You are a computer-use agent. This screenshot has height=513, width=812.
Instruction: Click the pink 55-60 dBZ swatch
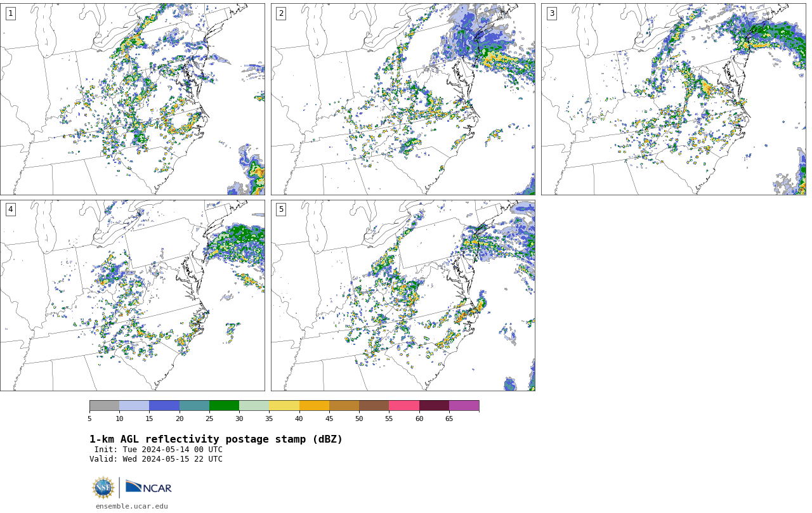pyautogui.click(x=404, y=406)
